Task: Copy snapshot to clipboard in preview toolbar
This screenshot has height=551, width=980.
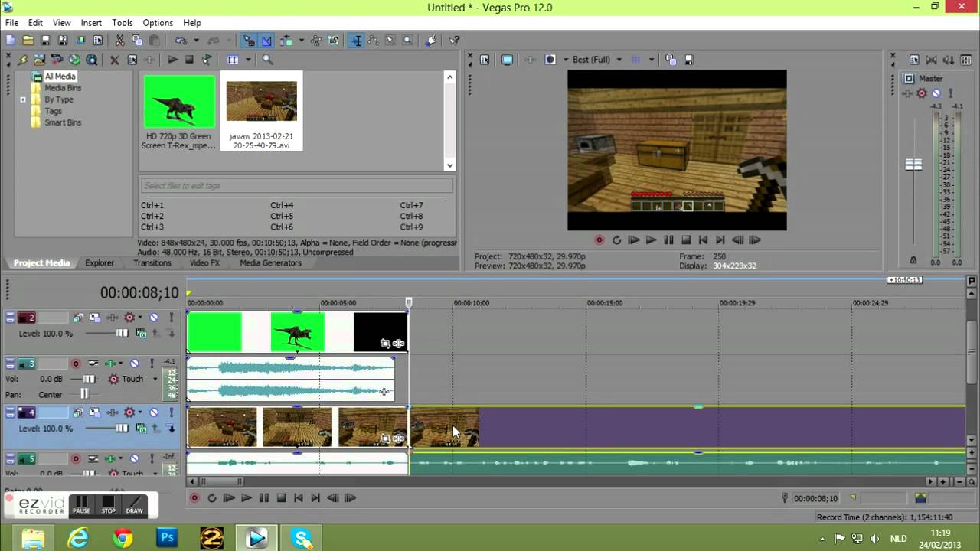Action: tap(671, 60)
